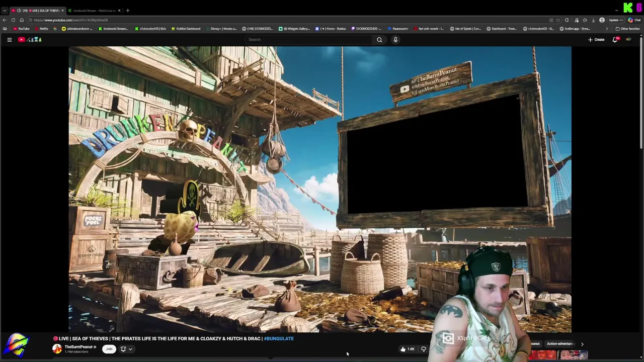
Task: Open the YouTube bookmark
Action: click(x=22, y=29)
